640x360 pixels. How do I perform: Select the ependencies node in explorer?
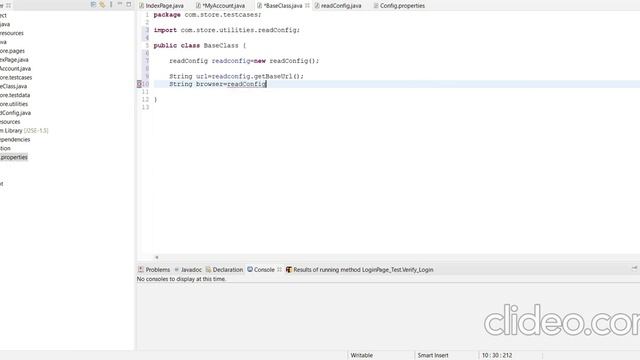tap(15, 140)
